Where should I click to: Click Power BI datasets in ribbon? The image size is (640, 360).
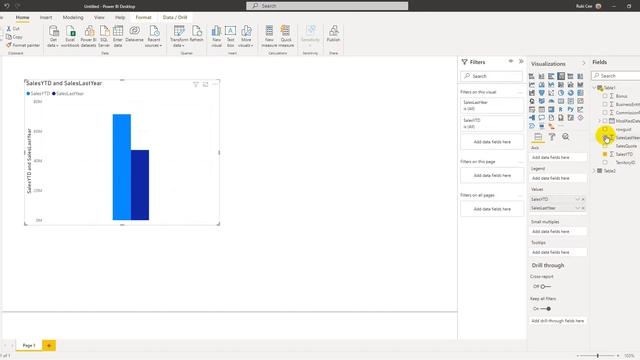point(89,36)
